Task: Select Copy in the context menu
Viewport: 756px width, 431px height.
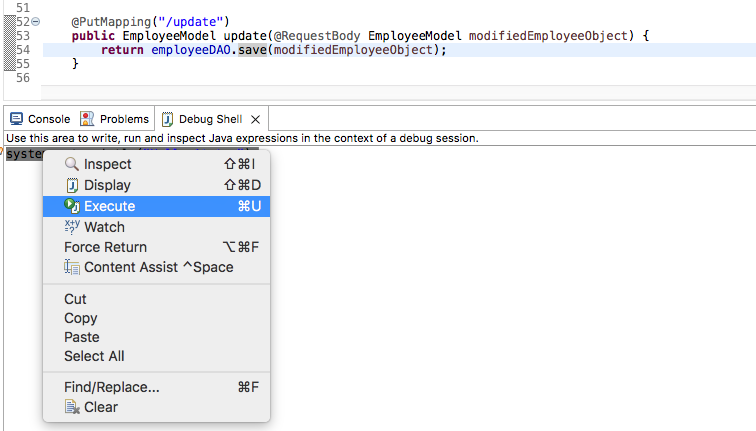Action: click(x=80, y=318)
